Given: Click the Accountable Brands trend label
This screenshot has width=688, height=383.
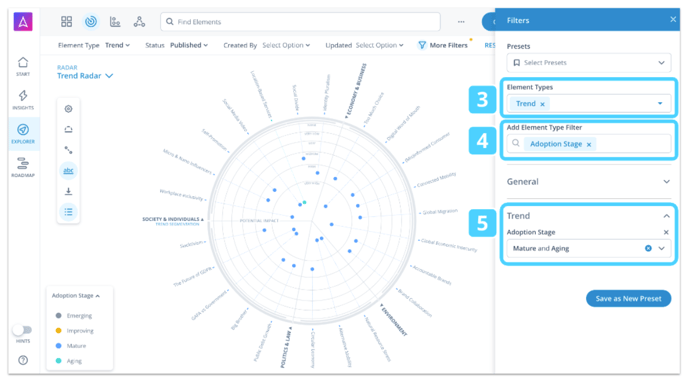Looking at the screenshot, I should pyautogui.click(x=432, y=275).
